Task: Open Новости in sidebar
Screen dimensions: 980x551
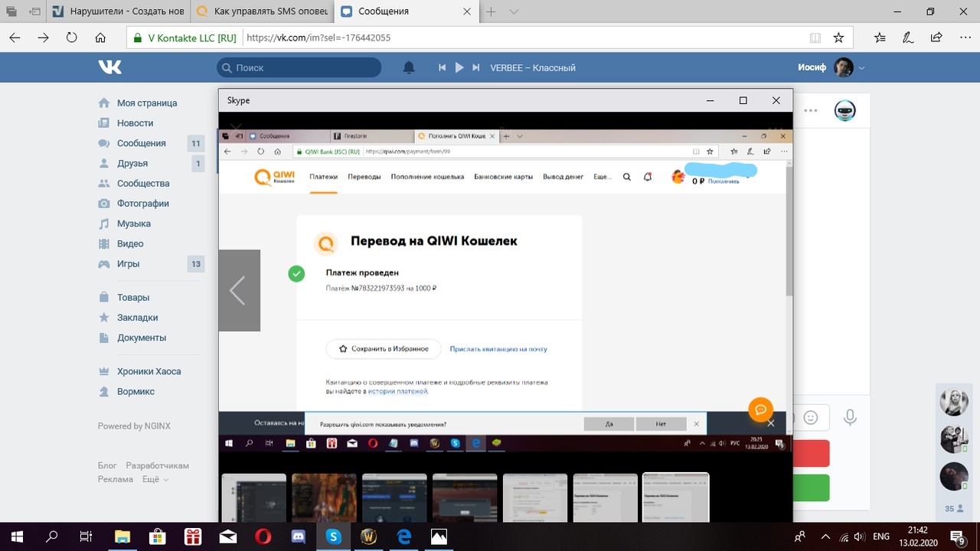Action: (135, 122)
